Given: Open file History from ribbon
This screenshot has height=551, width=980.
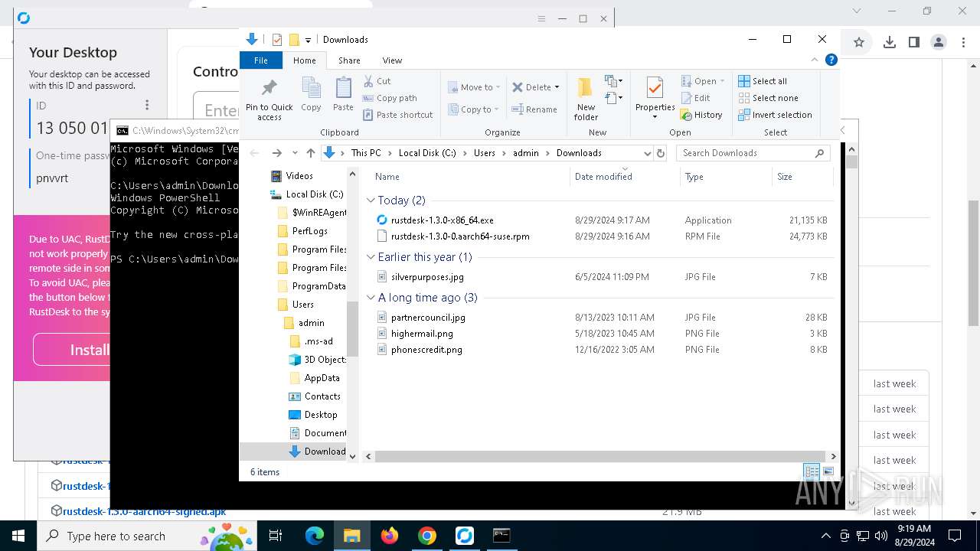Looking at the screenshot, I should [701, 115].
